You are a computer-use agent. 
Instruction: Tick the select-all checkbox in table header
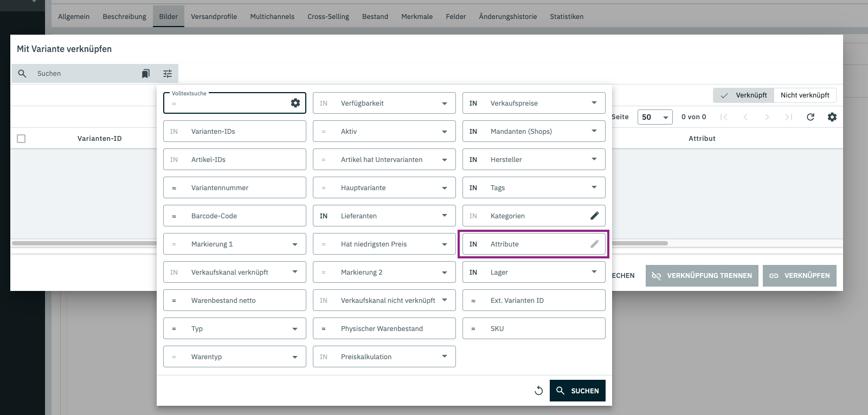pos(21,139)
